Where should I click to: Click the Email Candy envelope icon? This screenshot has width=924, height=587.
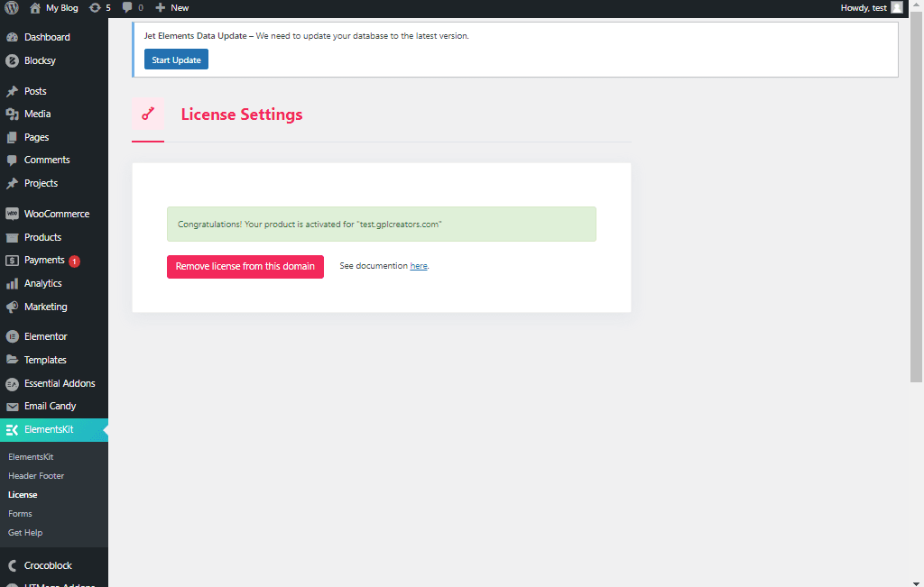12,407
